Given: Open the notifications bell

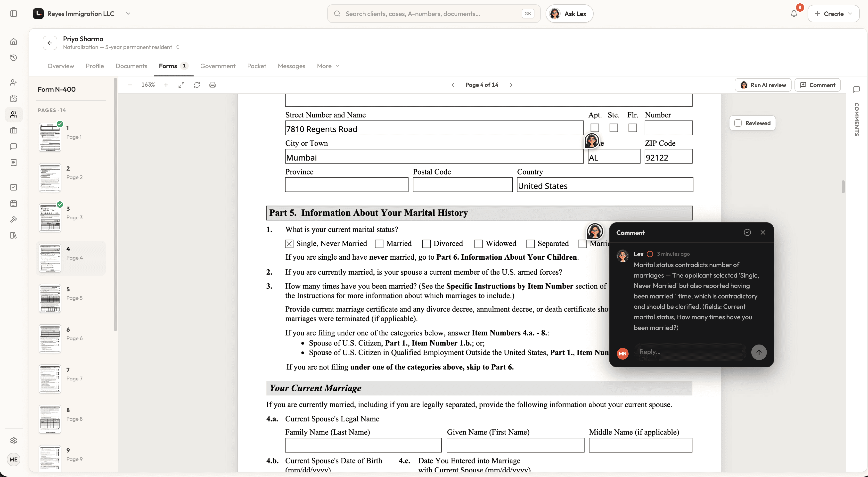Looking at the screenshot, I should click(794, 14).
